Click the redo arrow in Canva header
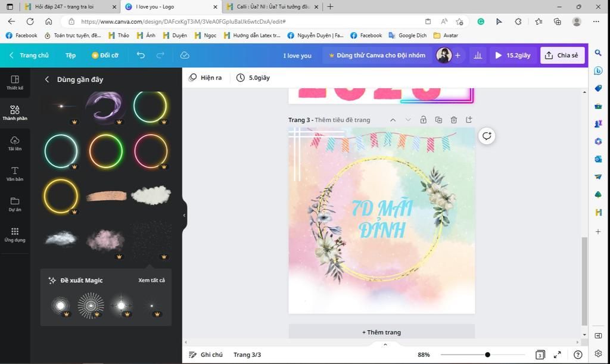 [x=160, y=55]
